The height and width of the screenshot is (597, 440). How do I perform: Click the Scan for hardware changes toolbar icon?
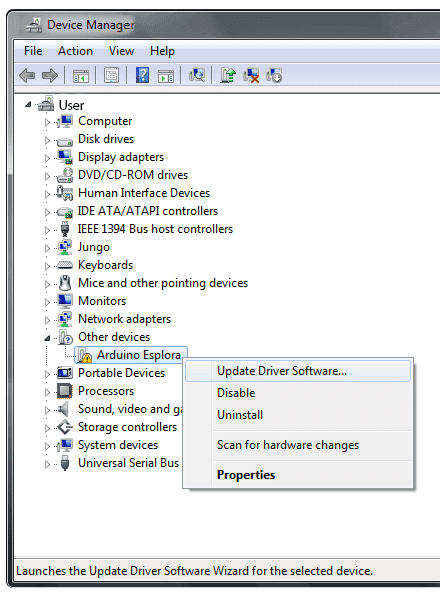pyautogui.click(x=197, y=75)
